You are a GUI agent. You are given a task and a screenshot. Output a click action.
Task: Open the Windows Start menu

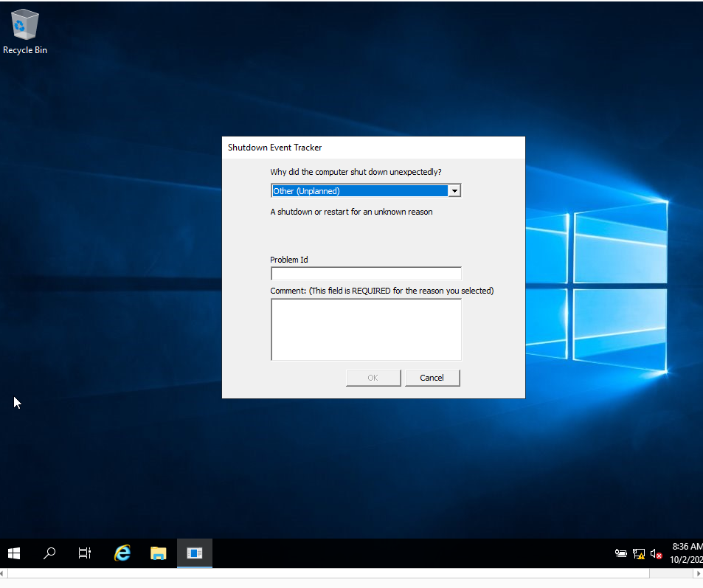tap(14, 553)
